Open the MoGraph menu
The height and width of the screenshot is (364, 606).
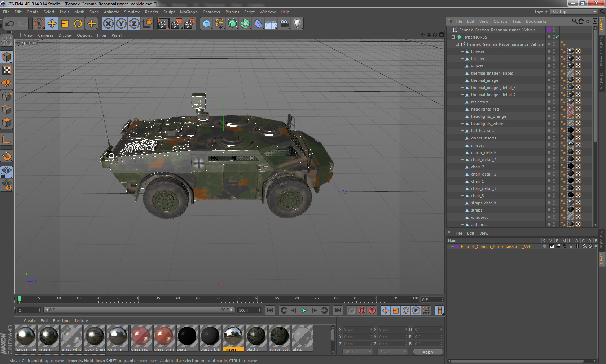[x=189, y=12]
